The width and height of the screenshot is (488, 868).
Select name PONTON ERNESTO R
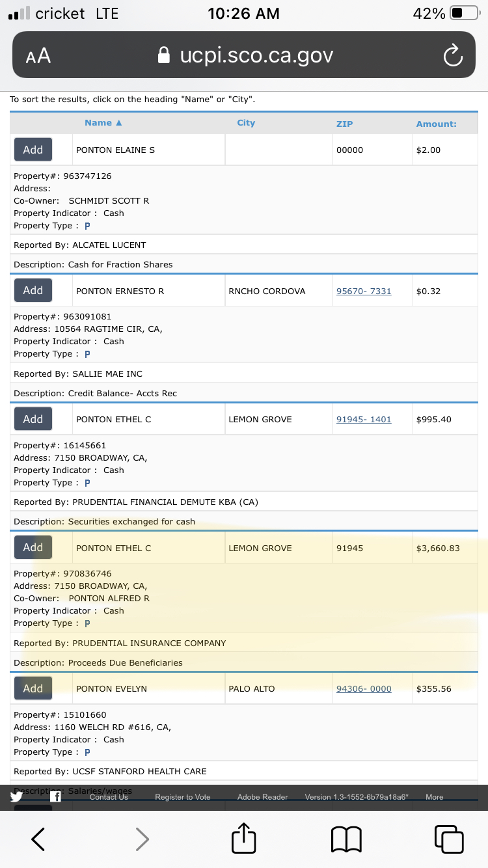click(x=120, y=292)
